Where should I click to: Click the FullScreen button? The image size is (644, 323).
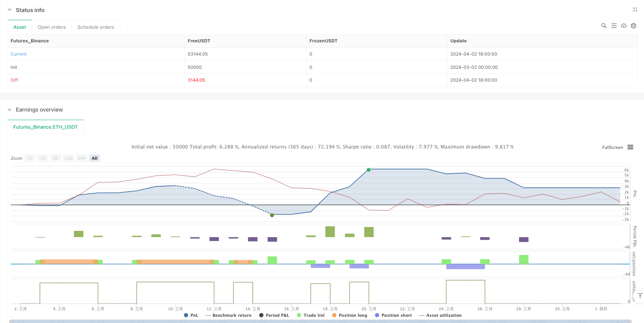coord(612,147)
